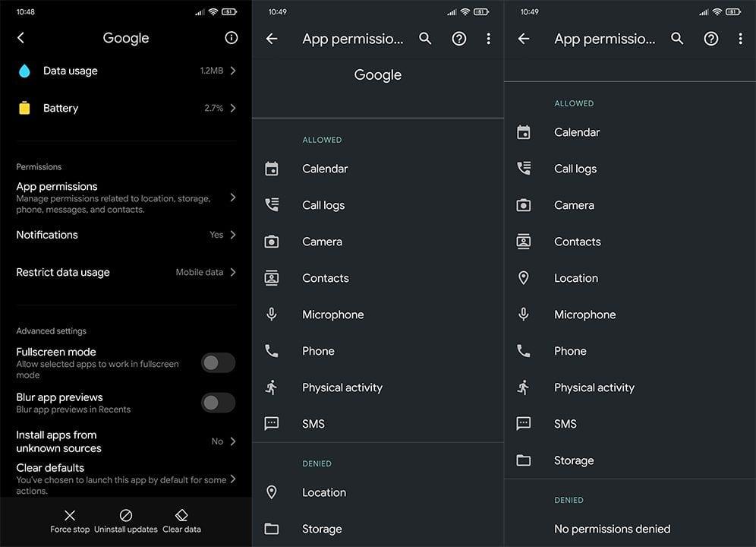Open help in middle App permissions screen
This screenshot has width=756, height=547.
pos(459,39)
